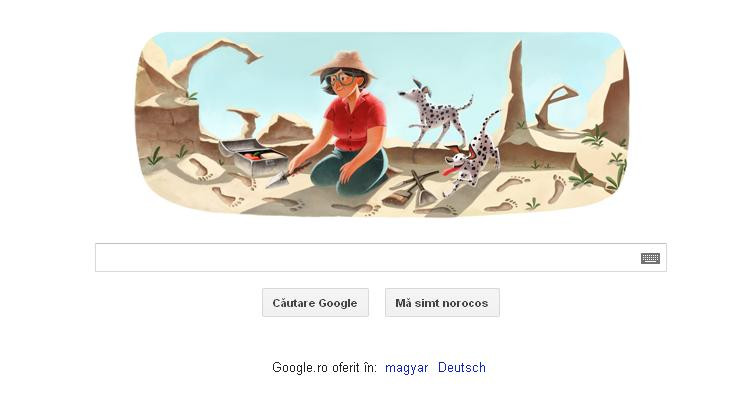Click the Căutare Google button
The image size is (731, 412).
(315, 302)
